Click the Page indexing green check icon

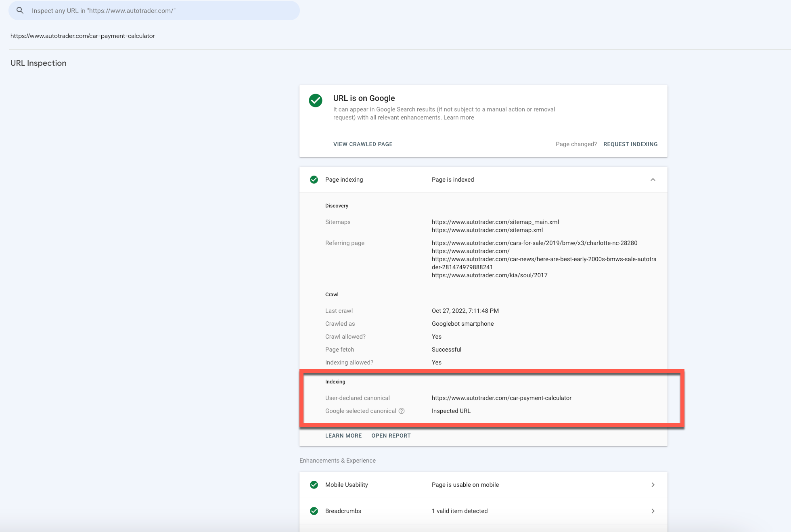[314, 180]
